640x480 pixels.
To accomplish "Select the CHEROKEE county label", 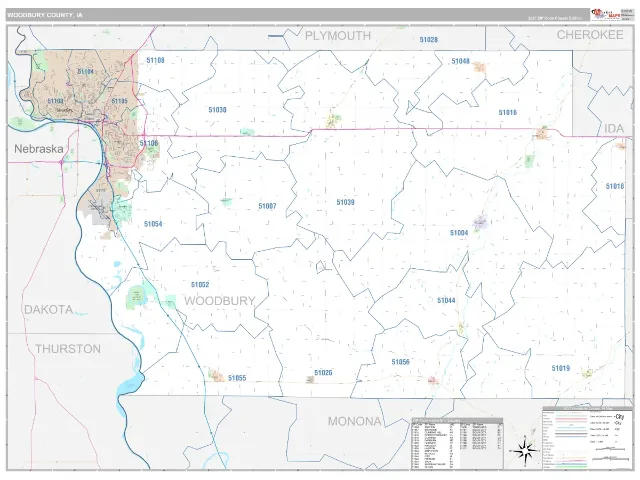I will coord(590,35).
